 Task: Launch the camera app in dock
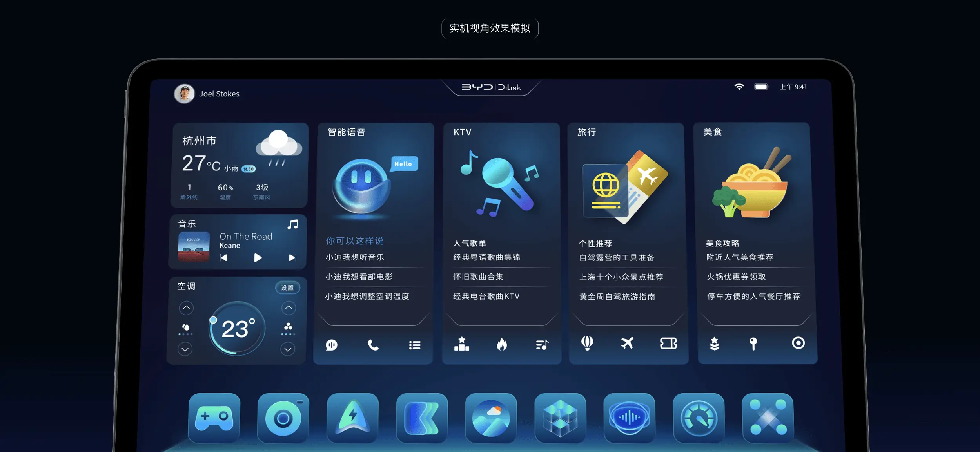click(283, 418)
